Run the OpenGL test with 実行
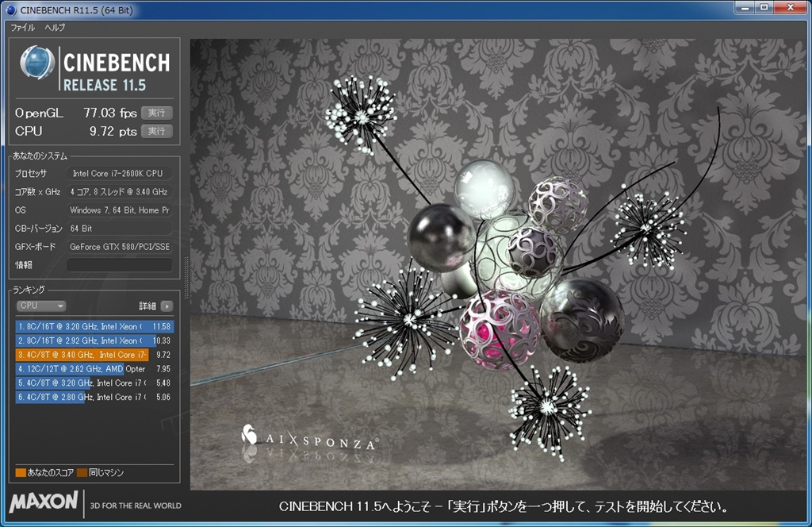Image resolution: width=812 pixels, height=527 pixels. pyautogui.click(x=157, y=113)
